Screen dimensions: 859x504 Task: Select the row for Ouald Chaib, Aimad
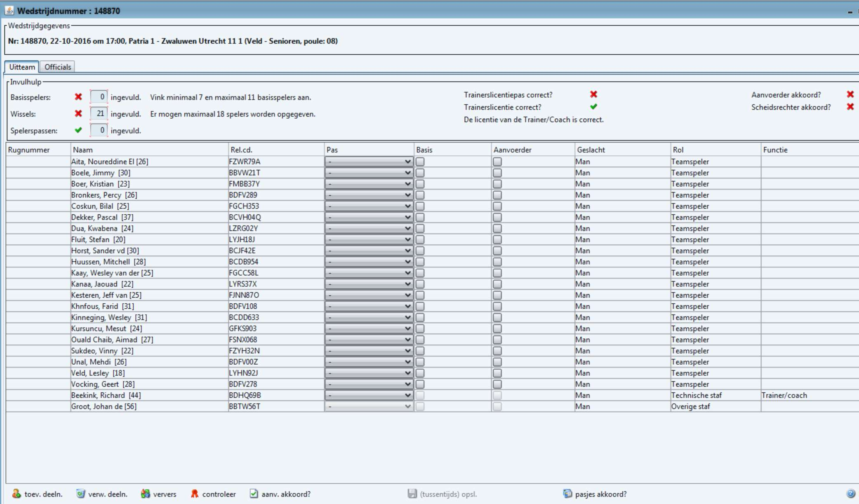(432, 340)
